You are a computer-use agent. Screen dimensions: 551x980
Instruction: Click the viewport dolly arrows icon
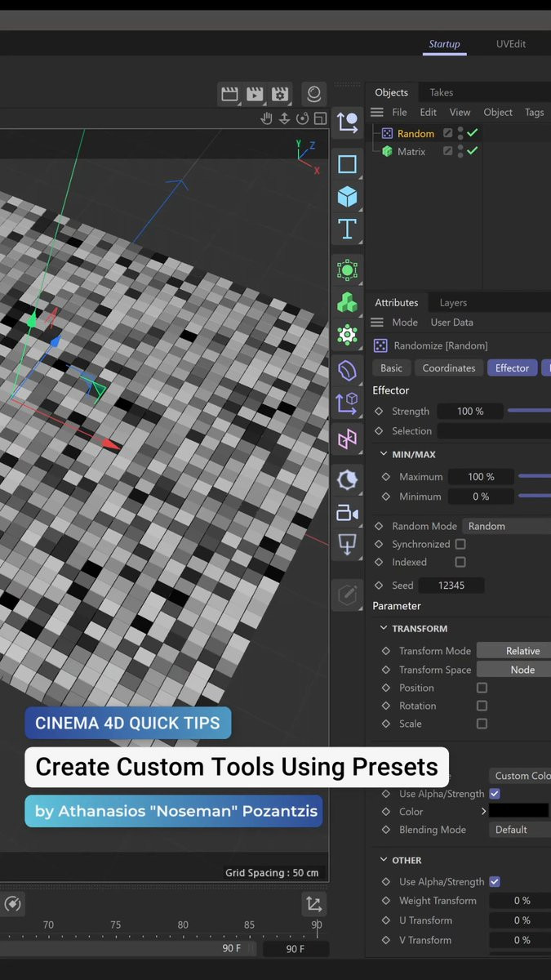point(284,118)
